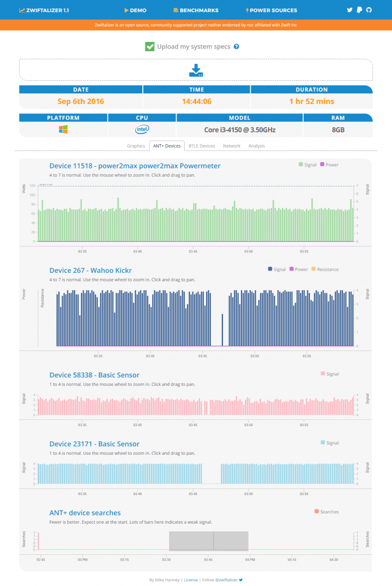This screenshot has height=586, width=392.
Task: Toggle the Signal legend for Device 23171
Action: tap(330, 442)
